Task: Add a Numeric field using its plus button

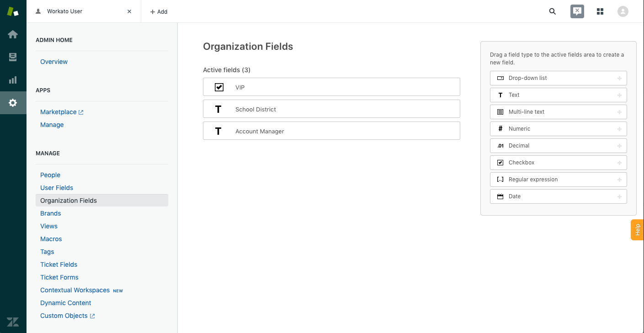Action: pyautogui.click(x=619, y=128)
